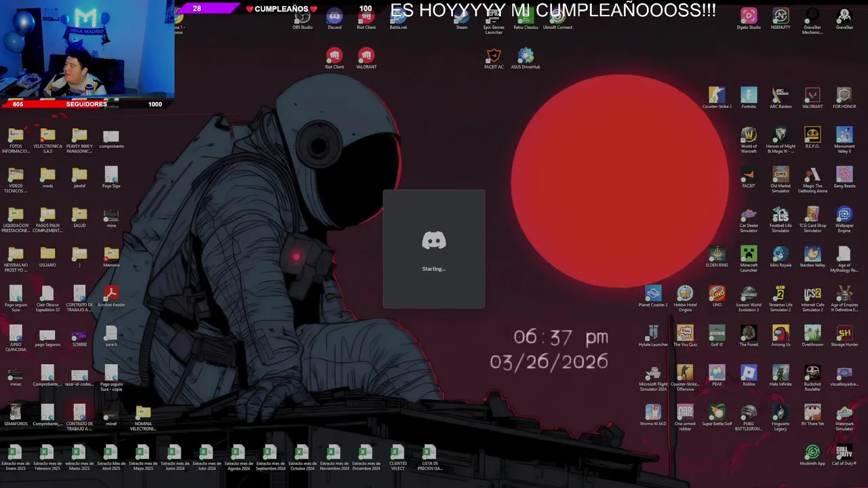Open Buckshot Roulette
The height and width of the screenshot is (488, 868).
pyautogui.click(x=812, y=378)
